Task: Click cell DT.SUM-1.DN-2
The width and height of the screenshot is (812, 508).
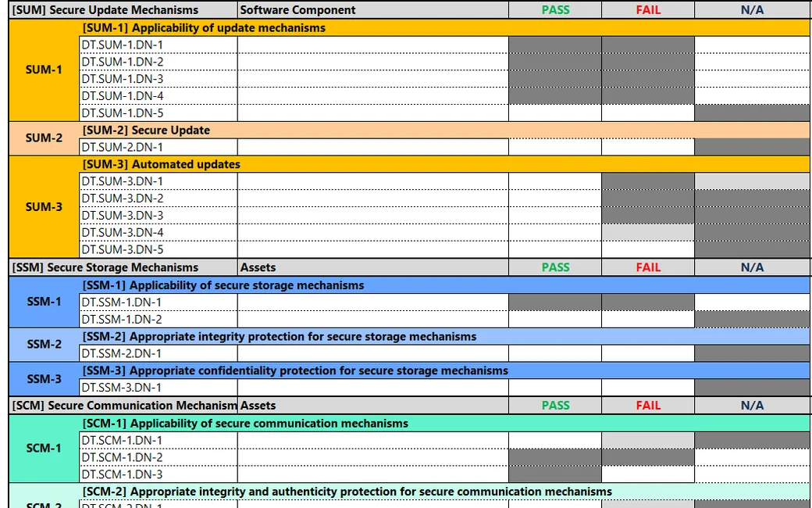Action: click(x=158, y=62)
